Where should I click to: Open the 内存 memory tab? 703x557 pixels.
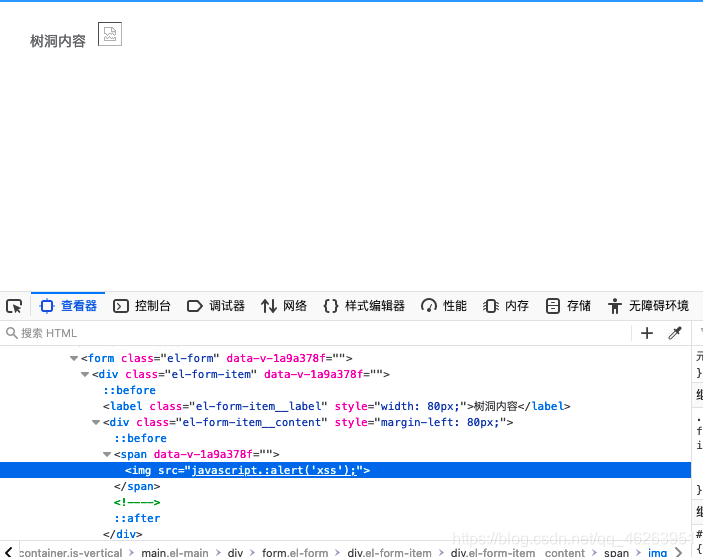[x=506, y=306]
